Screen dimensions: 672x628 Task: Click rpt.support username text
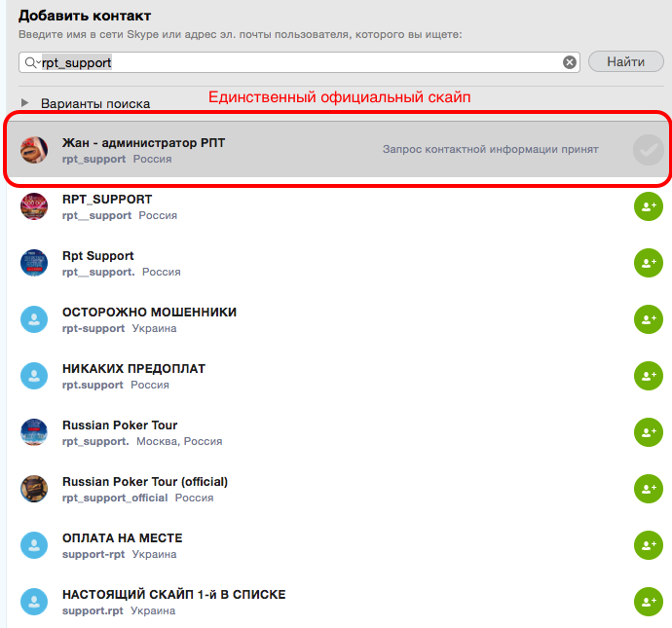click(93, 386)
